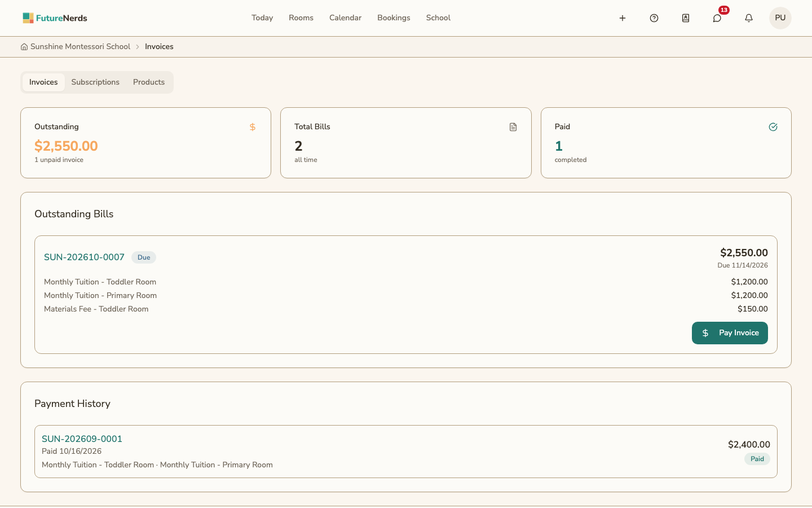Select the Invoices tab
Viewport: 812px width, 508px height.
click(x=43, y=82)
